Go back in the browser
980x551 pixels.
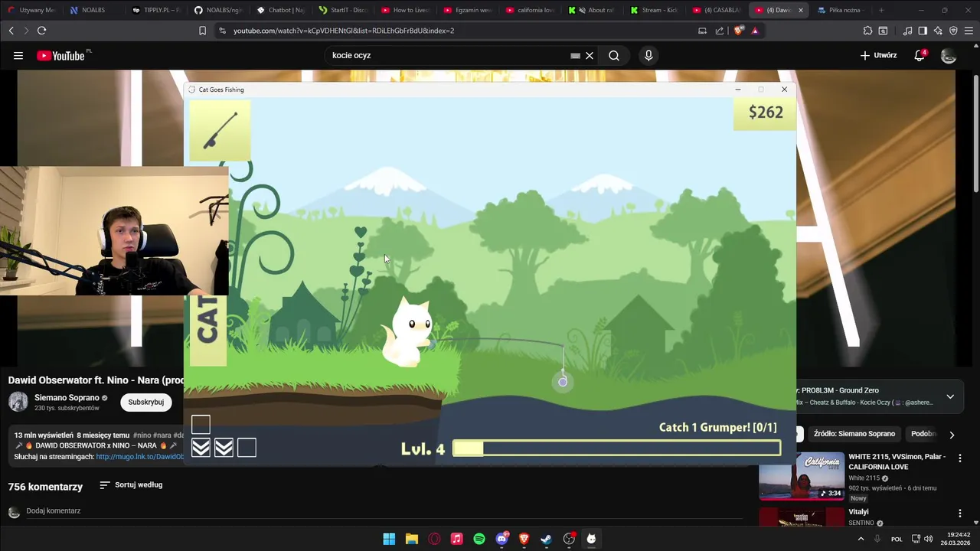point(11,31)
